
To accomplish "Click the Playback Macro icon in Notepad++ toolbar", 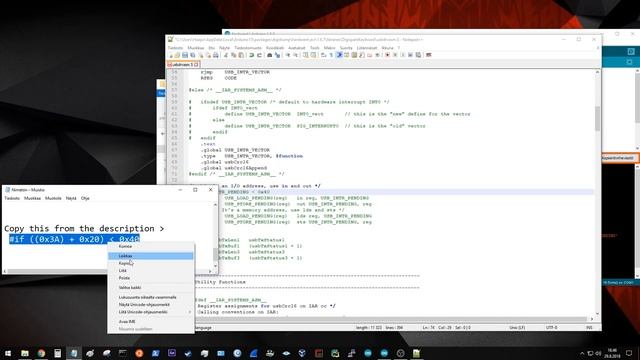I will tap(403, 55).
